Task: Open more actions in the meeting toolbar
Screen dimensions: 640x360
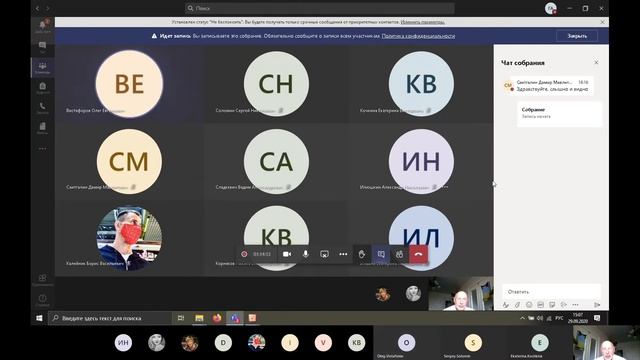Action: pyautogui.click(x=343, y=254)
